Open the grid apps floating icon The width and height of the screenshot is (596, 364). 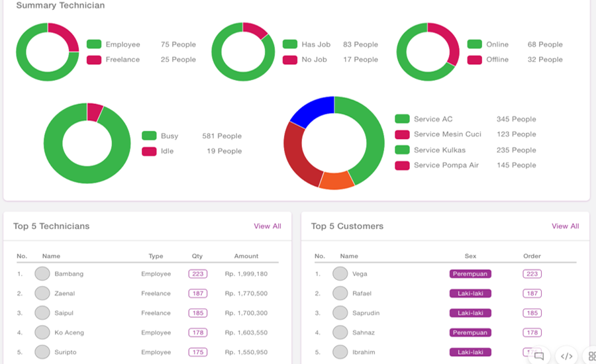coord(592,356)
